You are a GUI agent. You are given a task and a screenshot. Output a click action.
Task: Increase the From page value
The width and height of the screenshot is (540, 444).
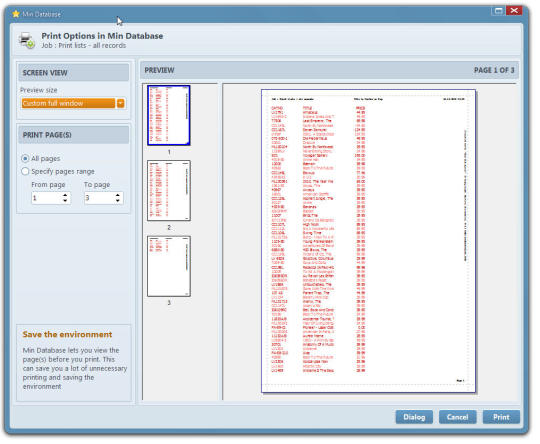pos(65,195)
